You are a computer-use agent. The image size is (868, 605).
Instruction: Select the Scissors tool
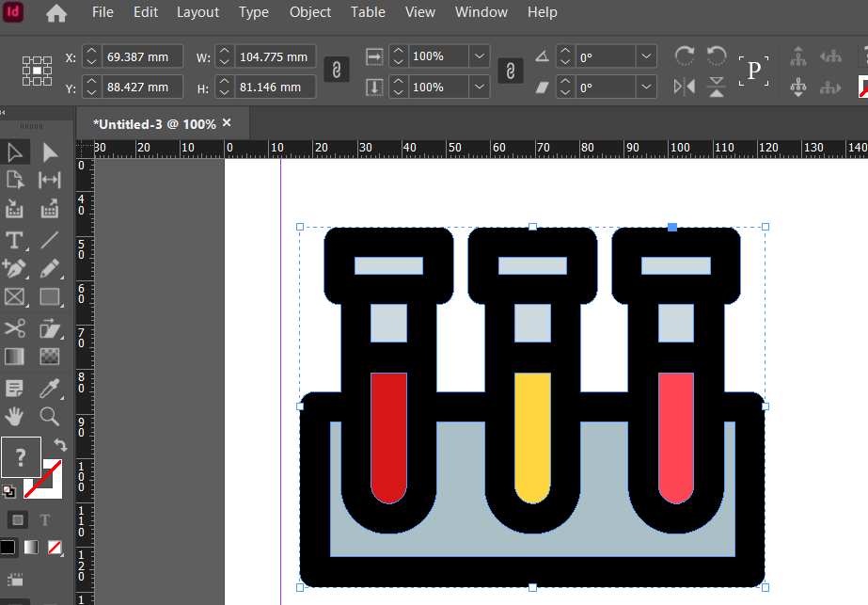point(14,328)
